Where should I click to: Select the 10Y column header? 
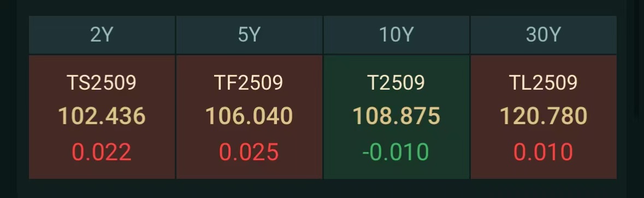tap(397, 35)
